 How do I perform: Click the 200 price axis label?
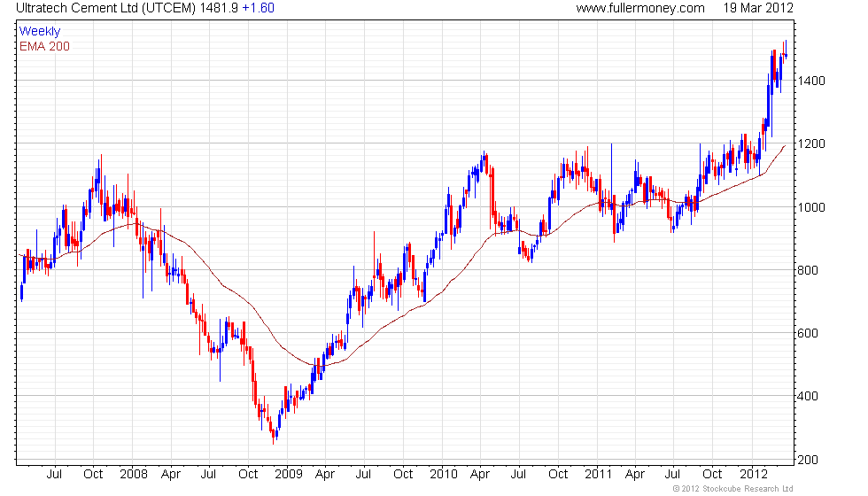click(808, 460)
